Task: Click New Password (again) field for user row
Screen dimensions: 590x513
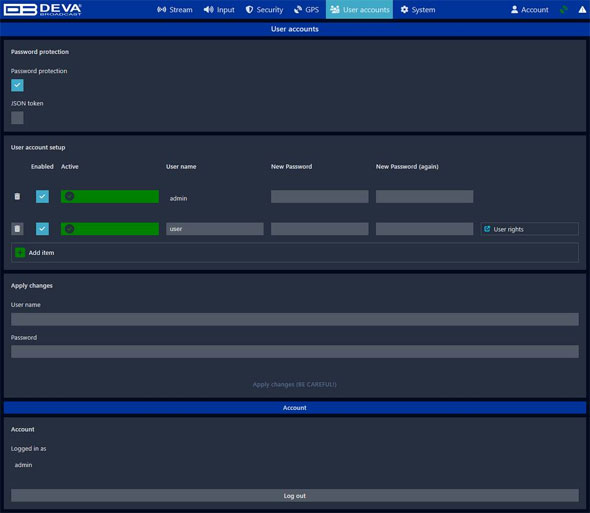Action: click(424, 229)
